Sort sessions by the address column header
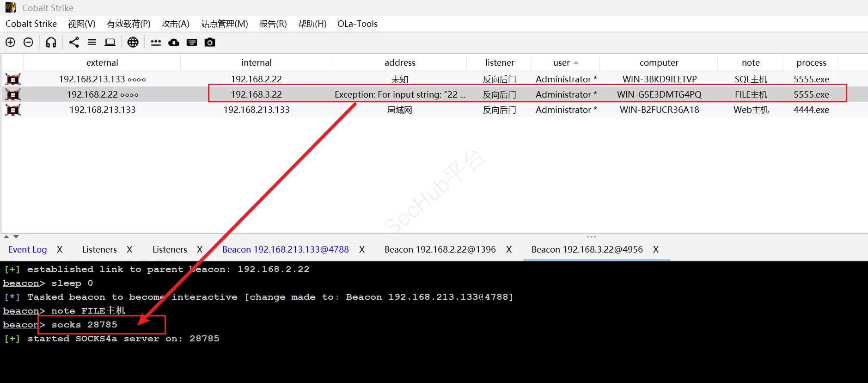The image size is (868, 383). (400, 62)
